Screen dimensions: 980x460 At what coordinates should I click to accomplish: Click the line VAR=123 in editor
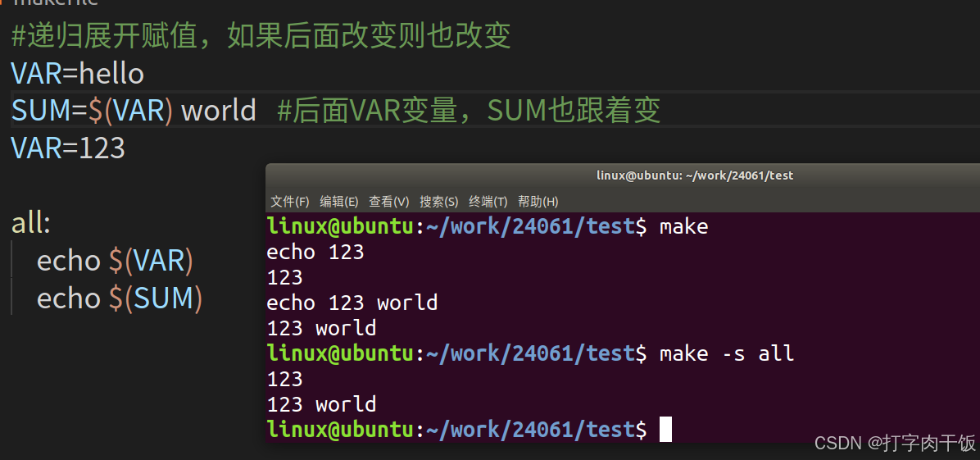point(68,148)
